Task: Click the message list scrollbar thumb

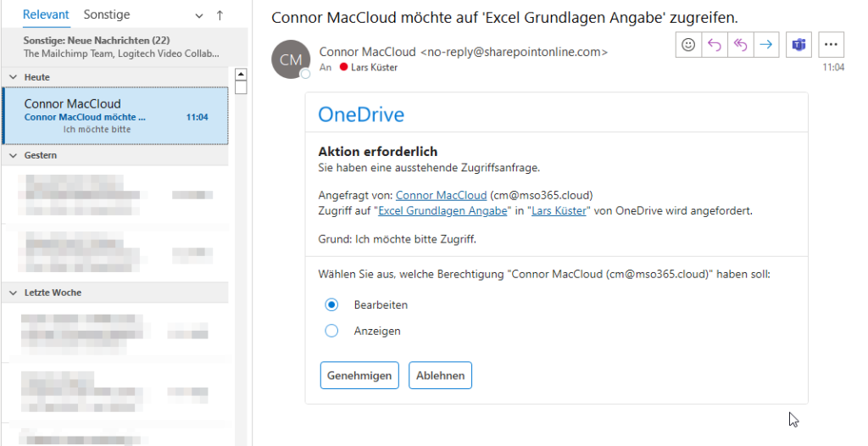Action: 240,88
